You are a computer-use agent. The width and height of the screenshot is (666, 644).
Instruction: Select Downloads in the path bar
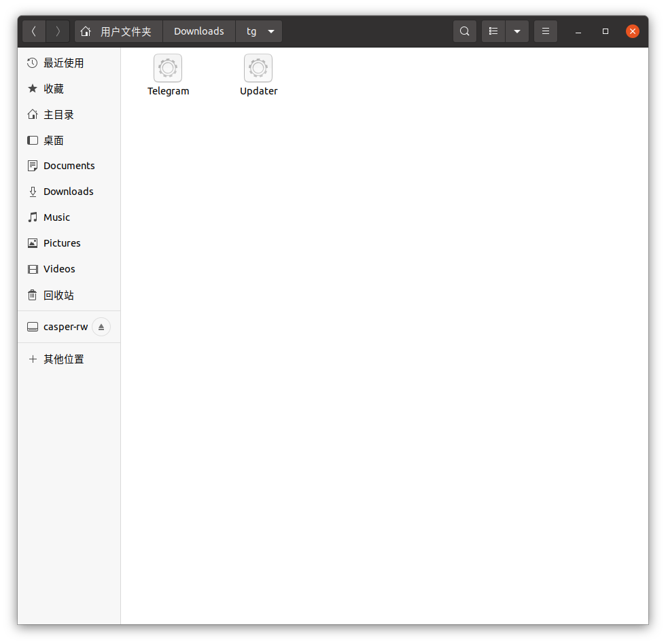tap(198, 31)
